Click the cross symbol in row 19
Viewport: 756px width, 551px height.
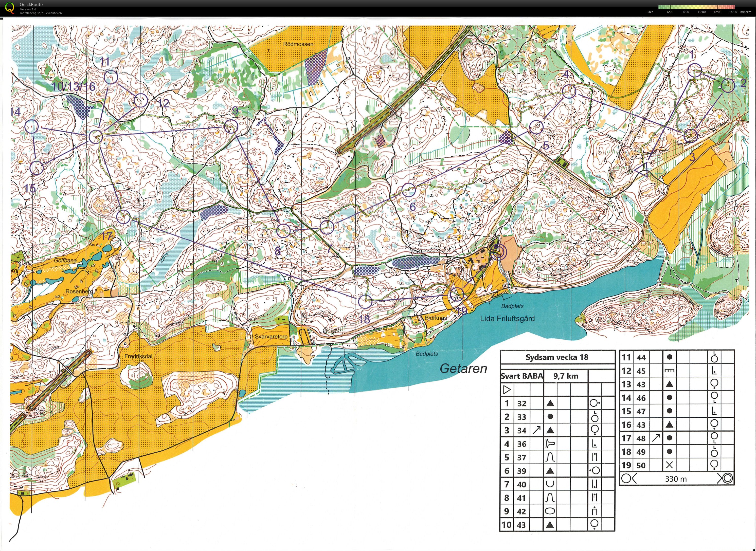click(669, 465)
